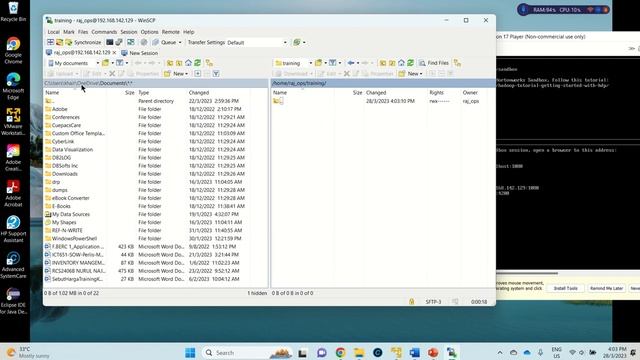Open the Options menu

tap(149, 32)
